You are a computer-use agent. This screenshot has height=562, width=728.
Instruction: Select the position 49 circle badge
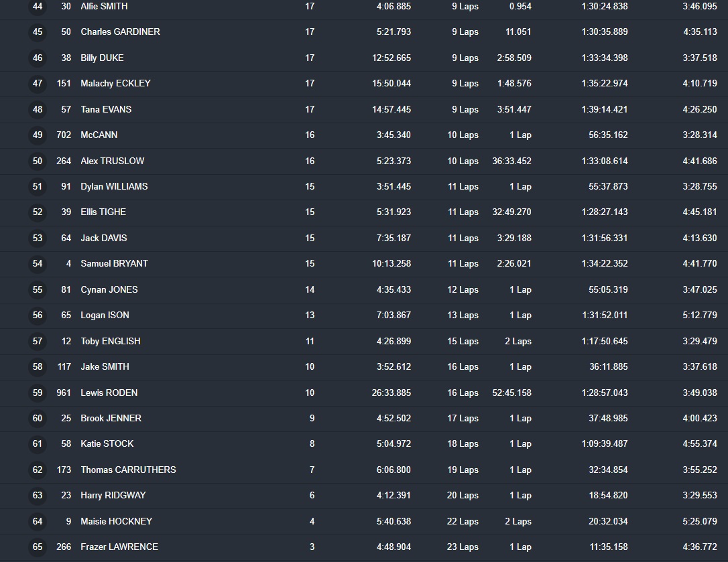38,135
